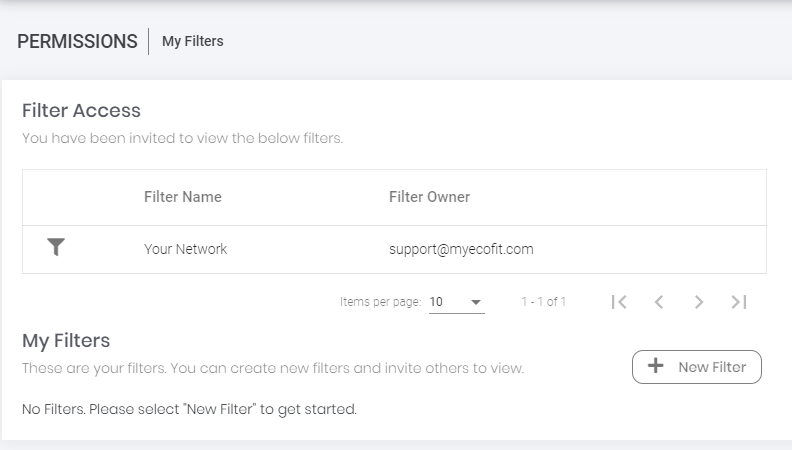Click the Filter Name column header

(x=183, y=197)
